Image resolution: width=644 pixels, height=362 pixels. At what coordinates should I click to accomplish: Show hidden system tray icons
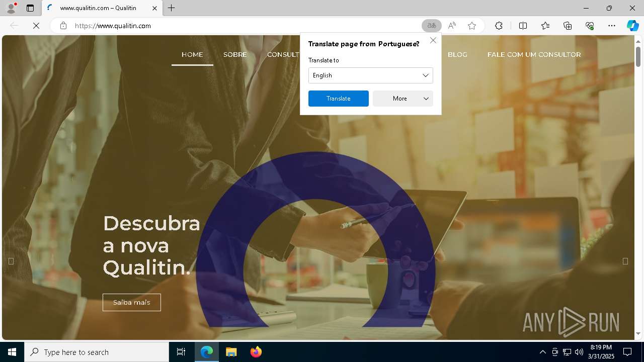point(542,352)
